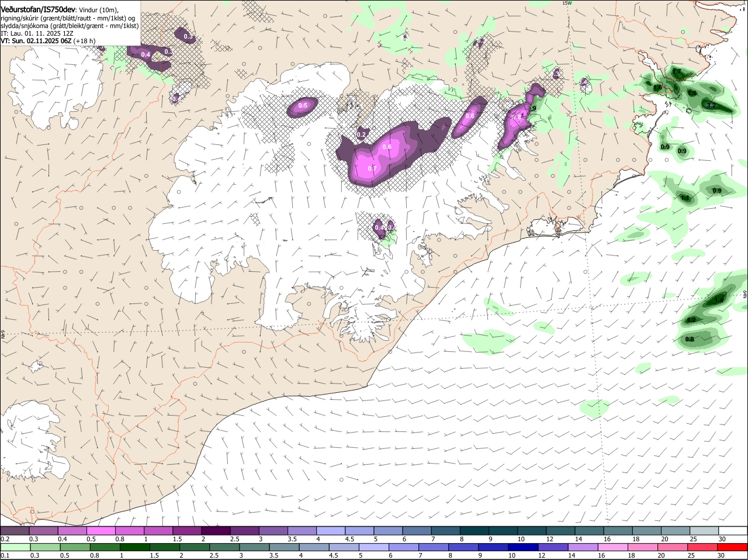Image resolution: width=748 pixels, height=560 pixels.
Task: Click the '(+18 h)' forecast offset text
Action: [x=85, y=41]
